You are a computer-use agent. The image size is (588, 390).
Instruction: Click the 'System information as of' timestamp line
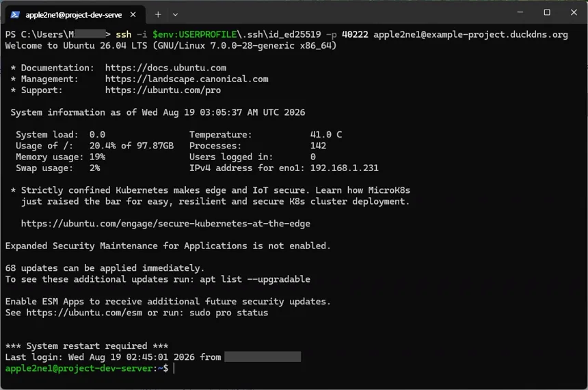(157, 113)
